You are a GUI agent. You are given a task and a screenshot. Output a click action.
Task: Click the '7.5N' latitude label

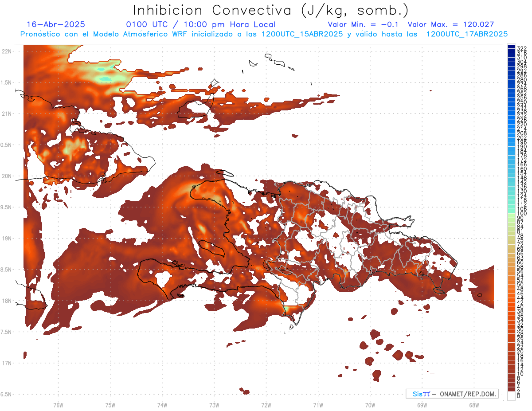coord(6,332)
